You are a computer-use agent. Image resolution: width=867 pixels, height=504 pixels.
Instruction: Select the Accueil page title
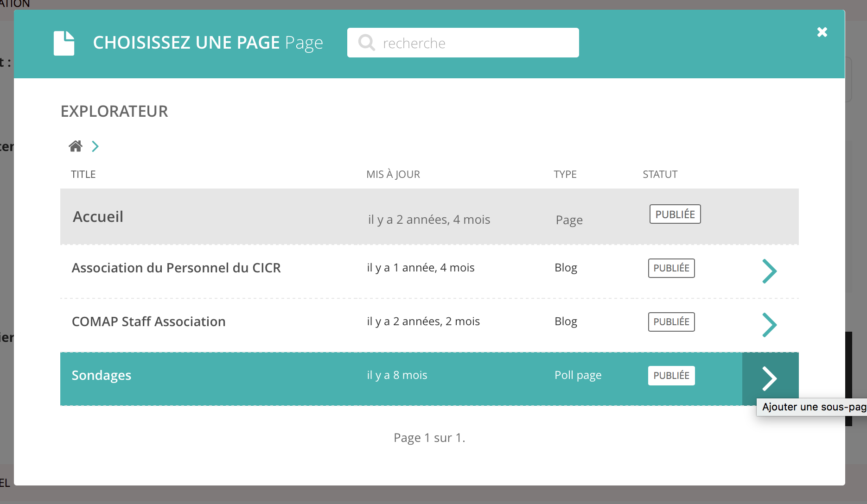(98, 217)
